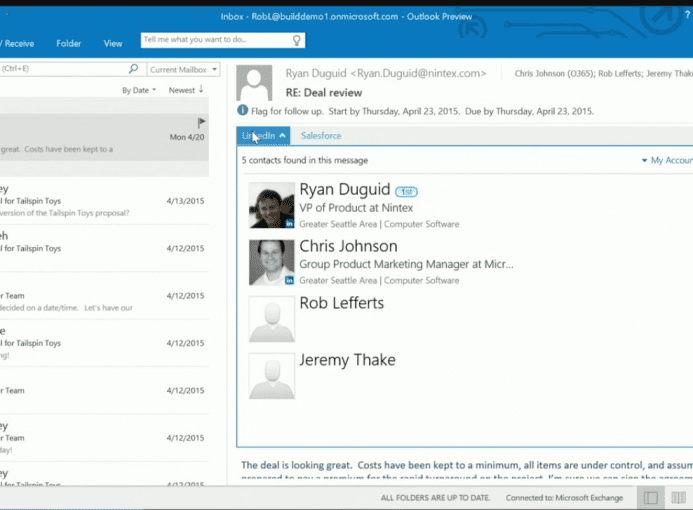Select the message dated Mon 4/20

click(x=104, y=137)
